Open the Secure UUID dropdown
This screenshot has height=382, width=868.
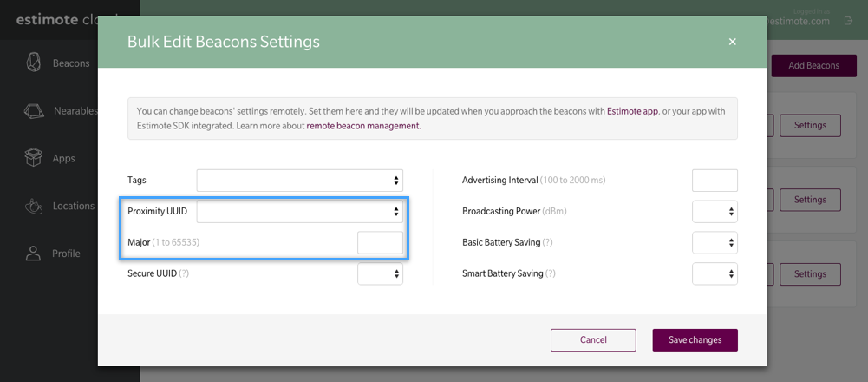tap(380, 273)
